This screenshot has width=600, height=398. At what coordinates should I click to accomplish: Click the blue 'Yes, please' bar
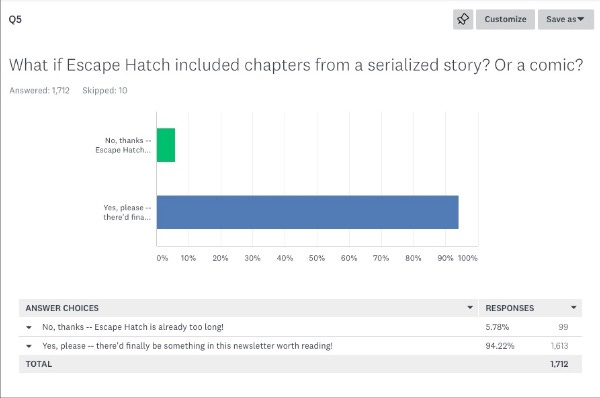(x=308, y=212)
